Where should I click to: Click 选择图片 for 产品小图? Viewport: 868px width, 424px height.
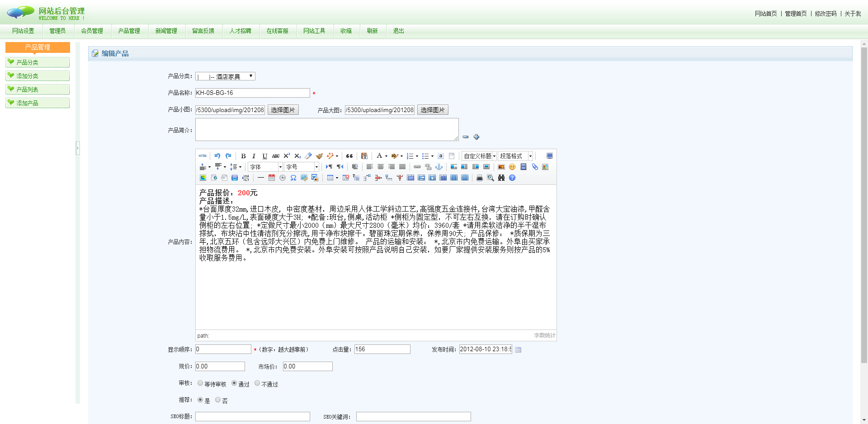point(283,110)
